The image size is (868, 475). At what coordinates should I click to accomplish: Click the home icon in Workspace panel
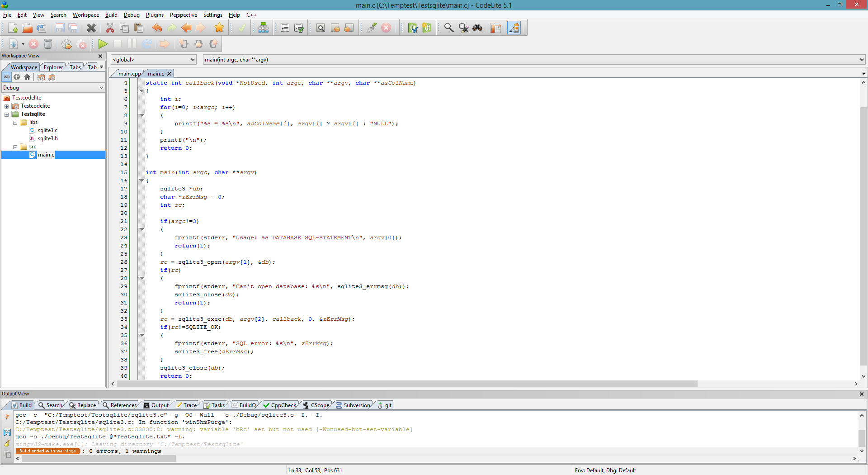click(27, 77)
